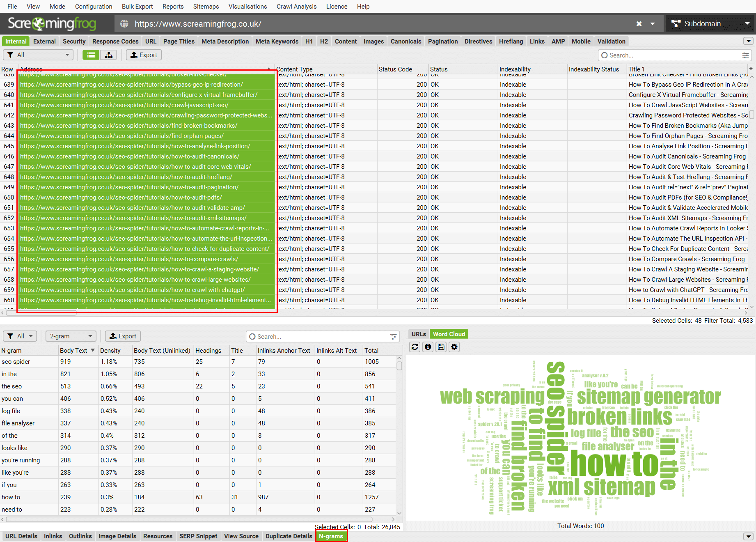Image resolution: width=756 pixels, height=542 pixels.
Task: Open the Outlinks bottom tab
Action: 80,536
